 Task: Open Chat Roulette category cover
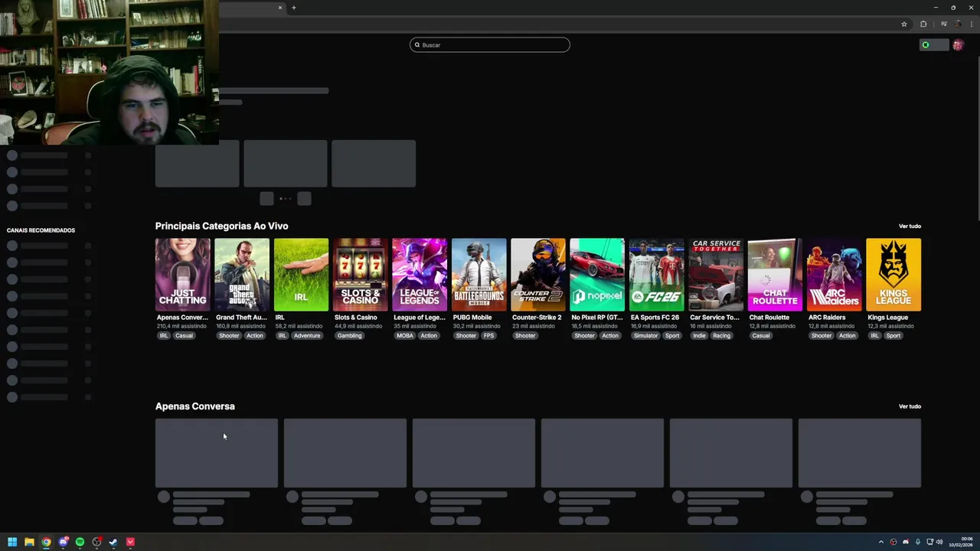click(x=775, y=275)
